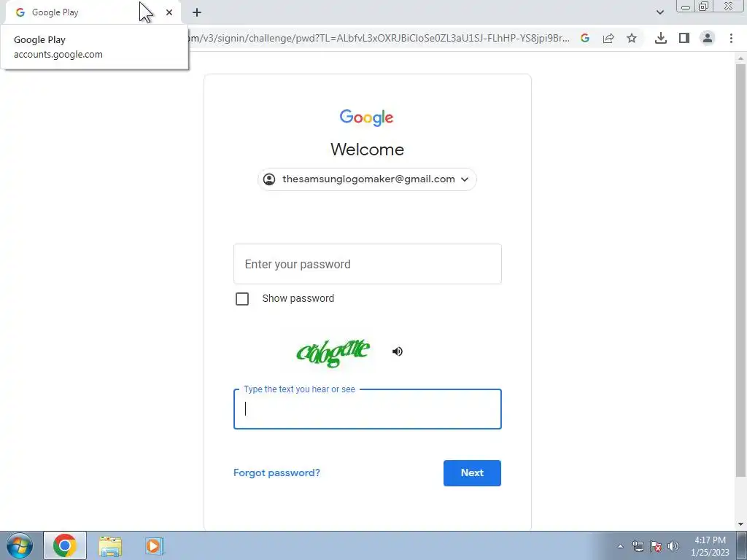The height and width of the screenshot is (560, 747).
Task: Focus the Enter your password field
Action: click(x=368, y=264)
